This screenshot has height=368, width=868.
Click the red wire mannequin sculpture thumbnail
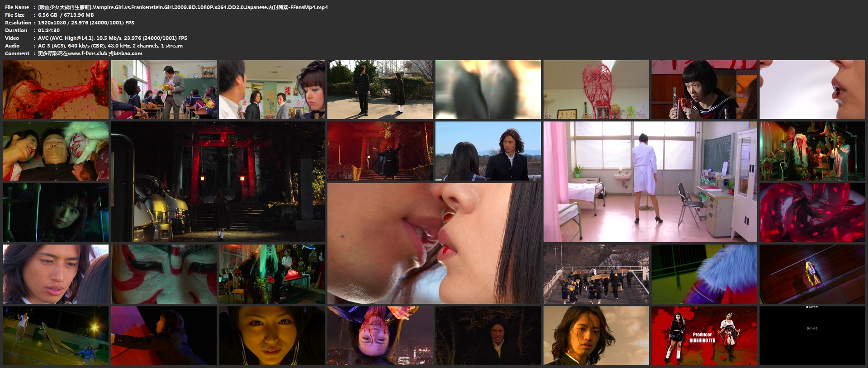tap(596, 90)
